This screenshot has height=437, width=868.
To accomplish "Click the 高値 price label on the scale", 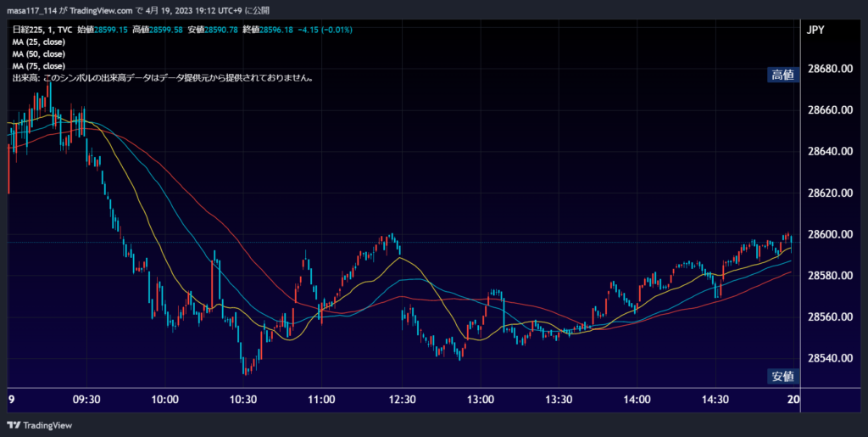I will tap(782, 75).
